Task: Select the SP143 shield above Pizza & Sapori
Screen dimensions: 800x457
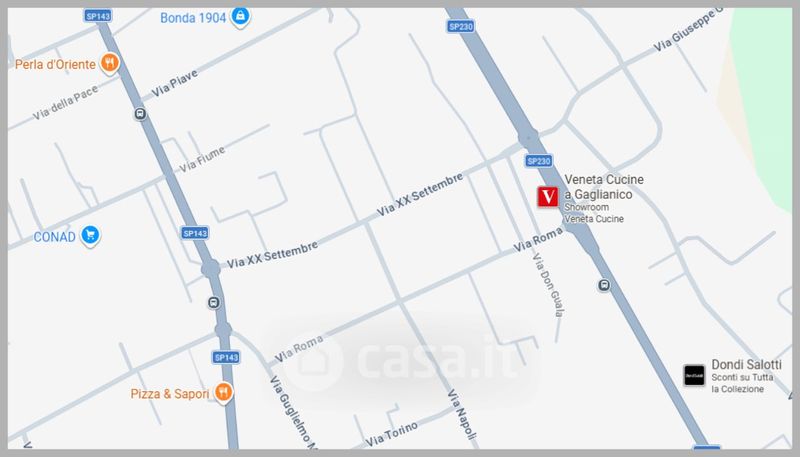Action: pyautogui.click(x=226, y=357)
